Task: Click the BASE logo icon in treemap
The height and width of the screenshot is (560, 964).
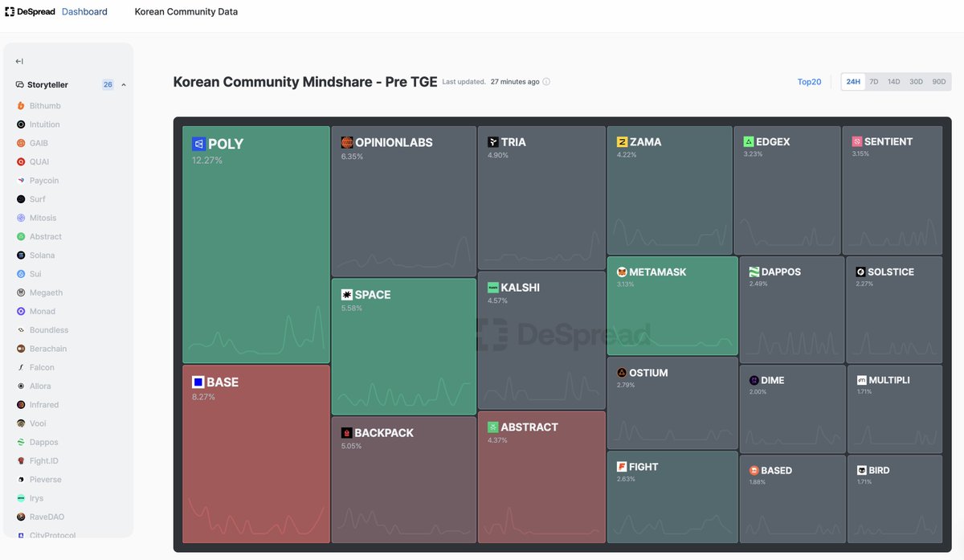Action: pos(198,382)
